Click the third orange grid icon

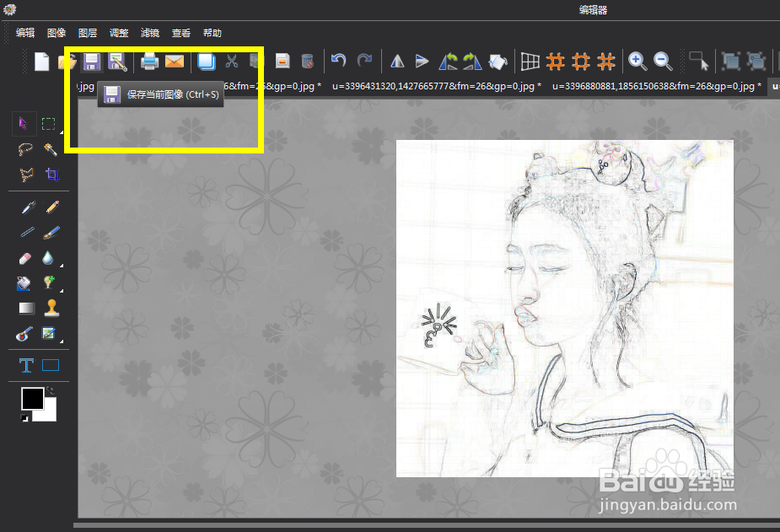[x=606, y=62]
